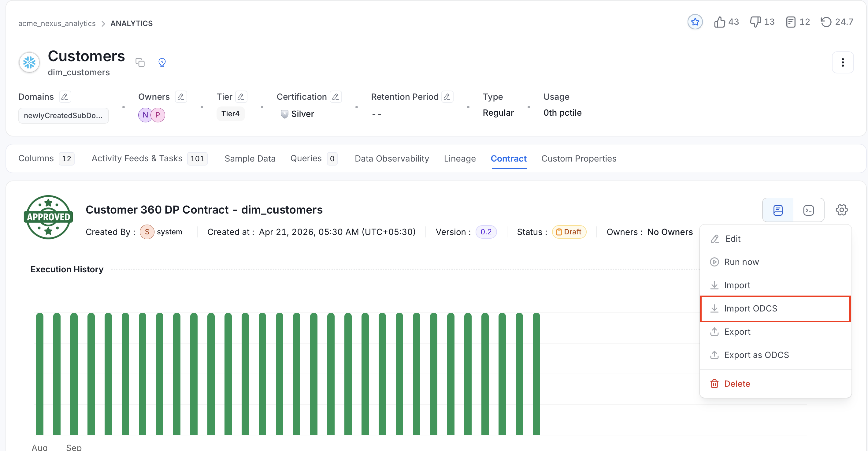
Task: Click the contract settings gear icon
Action: (841, 210)
